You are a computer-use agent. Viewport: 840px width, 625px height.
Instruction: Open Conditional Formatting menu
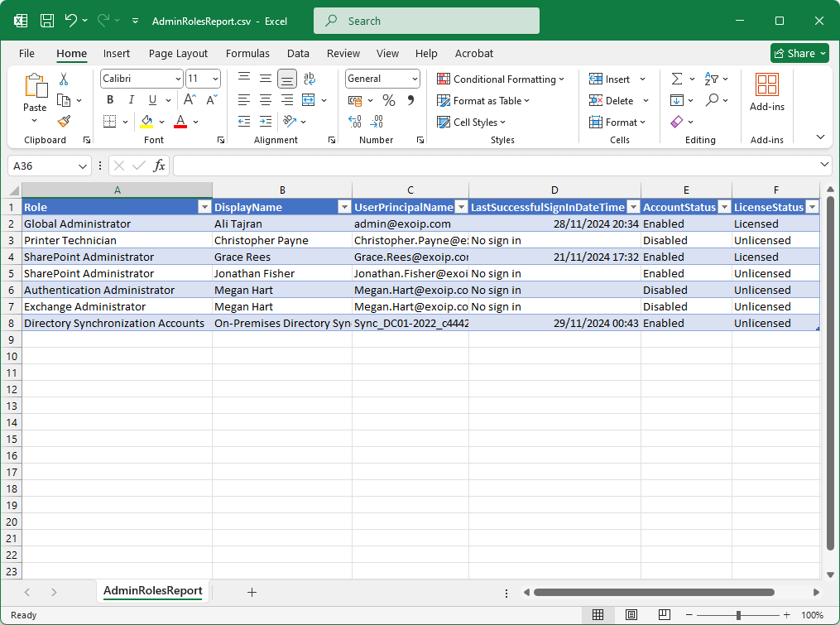click(501, 79)
